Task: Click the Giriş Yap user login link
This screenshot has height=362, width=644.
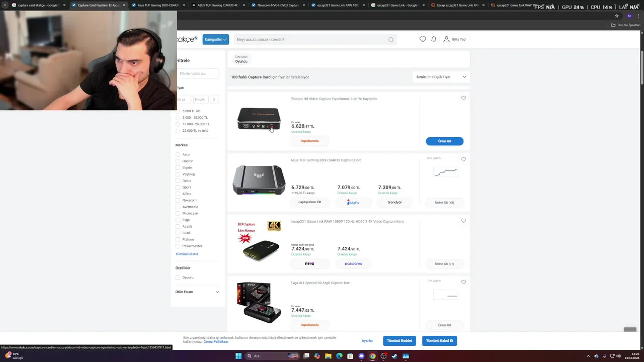Action: [454, 39]
